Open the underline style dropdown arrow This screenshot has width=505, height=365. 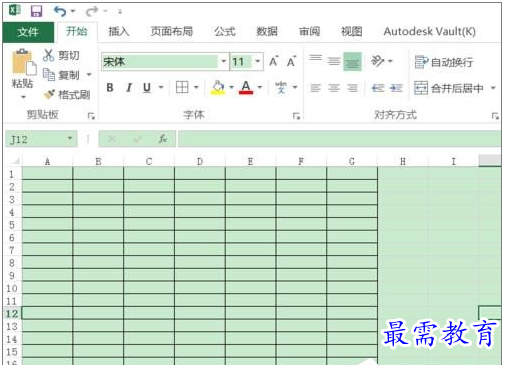161,88
